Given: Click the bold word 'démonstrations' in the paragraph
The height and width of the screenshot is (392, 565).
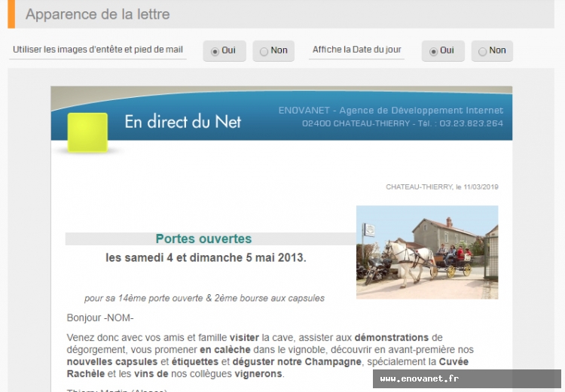Looking at the screenshot, I should (x=392, y=338).
